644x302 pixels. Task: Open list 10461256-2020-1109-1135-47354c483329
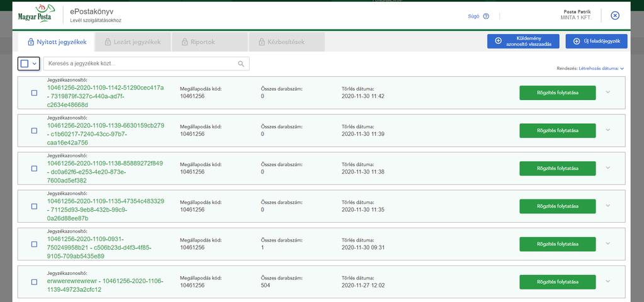point(106,210)
